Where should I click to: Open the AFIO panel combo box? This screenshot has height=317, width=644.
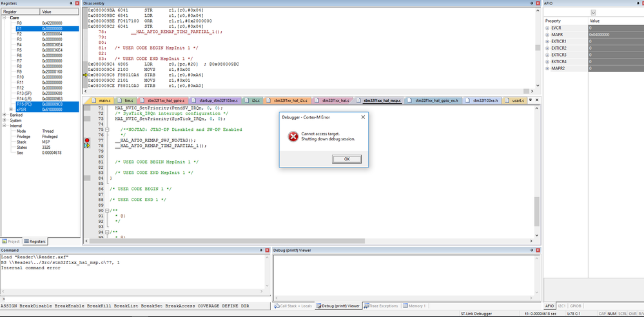pos(593,12)
